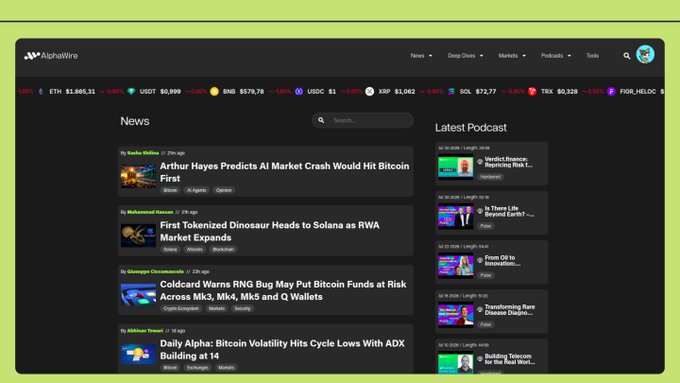The width and height of the screenshot is (680, 383).
Task: Click the USDC coin icon in ticker
Action: (299, 92)
